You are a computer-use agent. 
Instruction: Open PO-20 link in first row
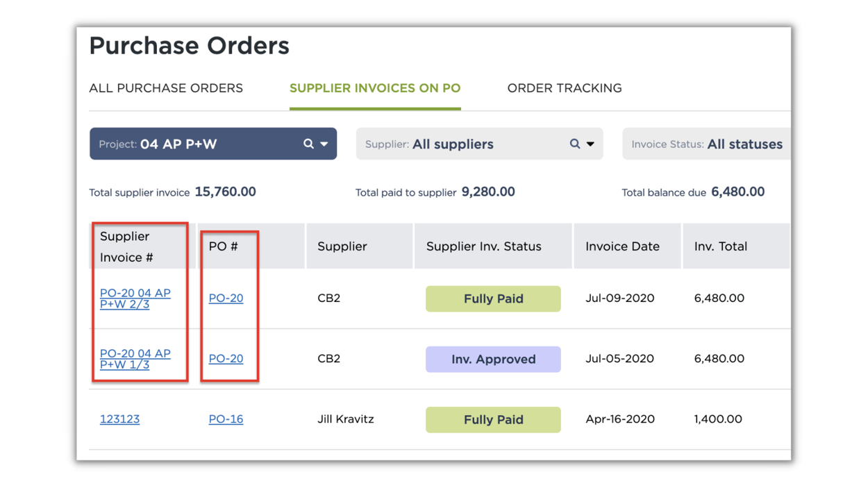[x=226, y=298]
